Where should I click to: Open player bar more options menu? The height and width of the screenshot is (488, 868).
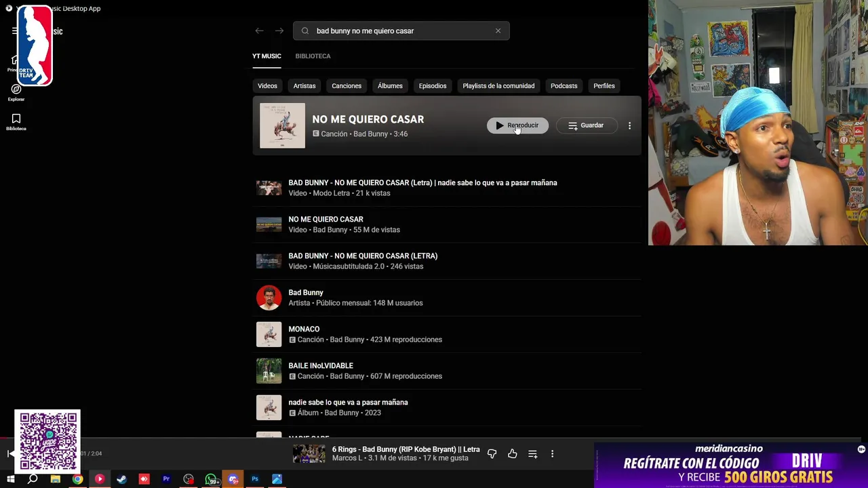click(552, 453)
